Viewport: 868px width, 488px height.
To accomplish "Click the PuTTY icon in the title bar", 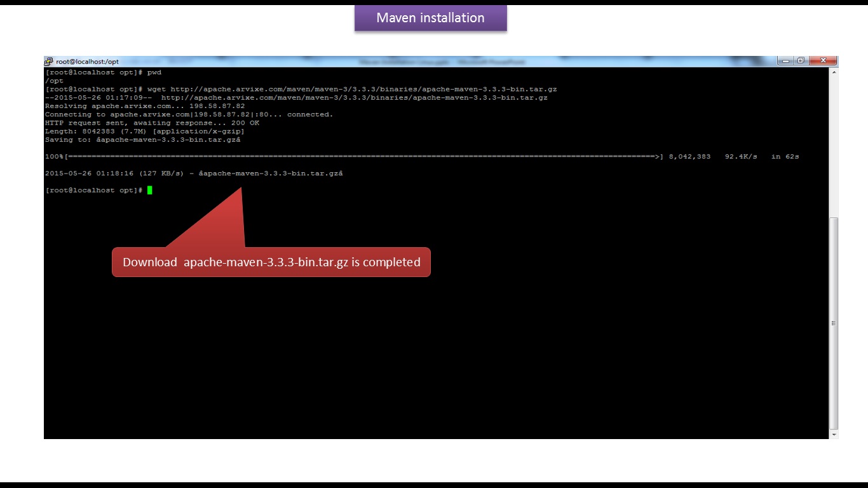I will (48, 62).
